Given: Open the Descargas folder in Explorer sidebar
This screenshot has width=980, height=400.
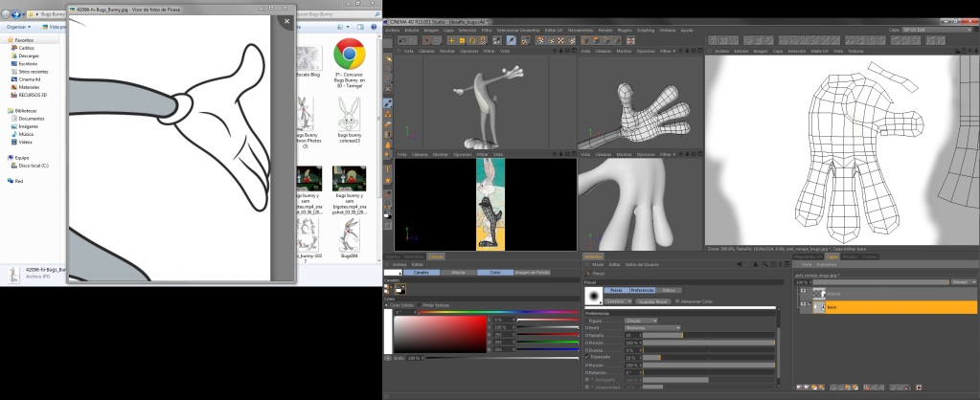Looking at the screenshot, I should pos(29,56).
